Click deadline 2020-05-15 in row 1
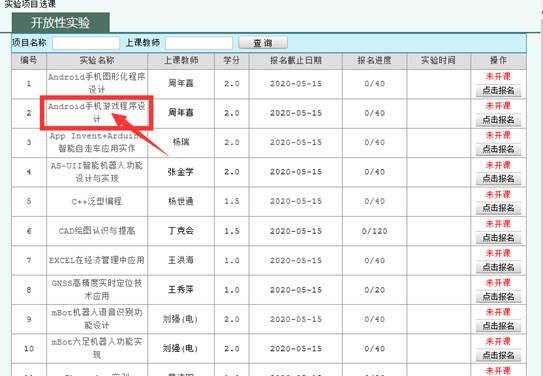Image resolution: width=543 pixels, height=376 pixels. (x=296, y=83)
